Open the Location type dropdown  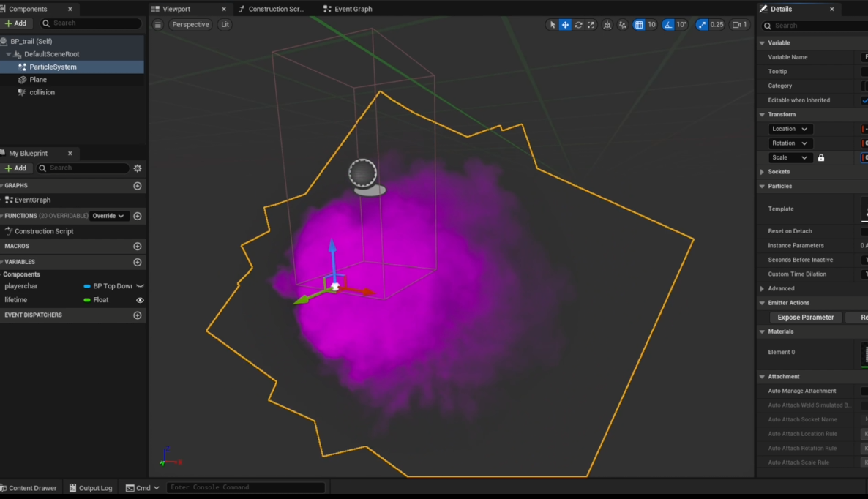tap(790, 129)
